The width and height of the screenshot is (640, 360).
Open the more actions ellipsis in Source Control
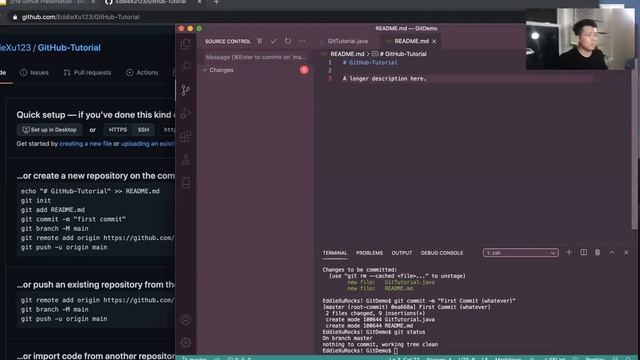tap(302, 41)
